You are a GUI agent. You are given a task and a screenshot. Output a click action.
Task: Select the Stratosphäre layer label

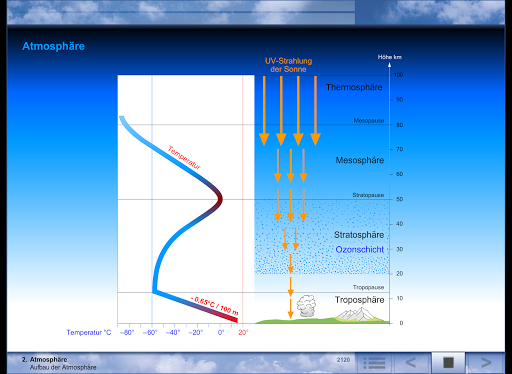tap(359, 235)
